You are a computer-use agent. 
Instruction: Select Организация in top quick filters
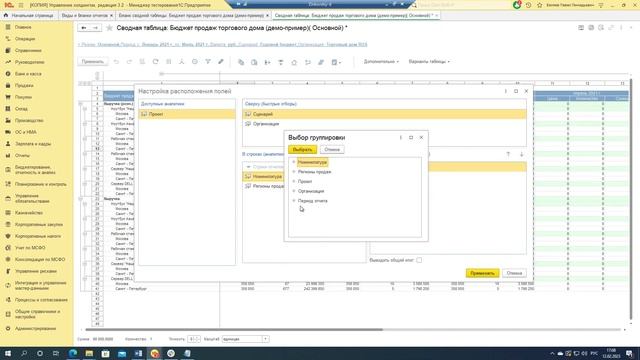(x=384, y=124)
